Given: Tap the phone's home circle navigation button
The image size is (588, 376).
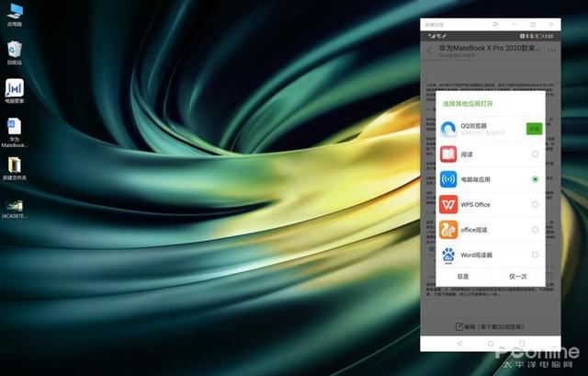Looking at the screenshot, I should tap(491, 343).
